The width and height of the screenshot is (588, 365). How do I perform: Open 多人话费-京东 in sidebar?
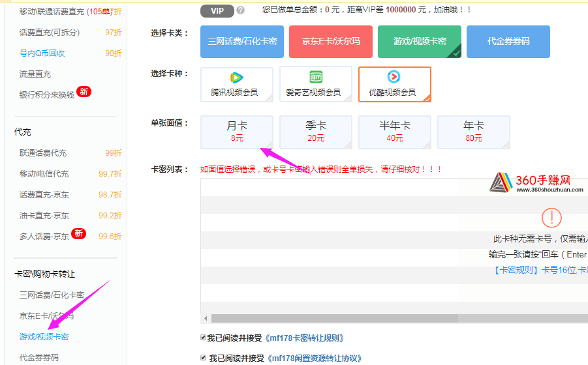44,237
